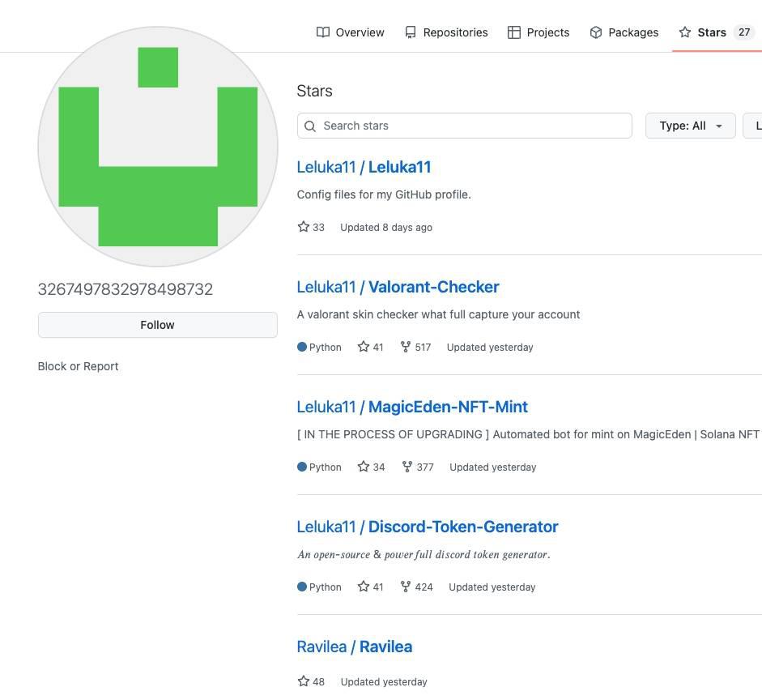Click the 34 stargazers link for MagicEden-NFT-Mint
Viewport: 762px width, 700px height.
click(371, 467)
